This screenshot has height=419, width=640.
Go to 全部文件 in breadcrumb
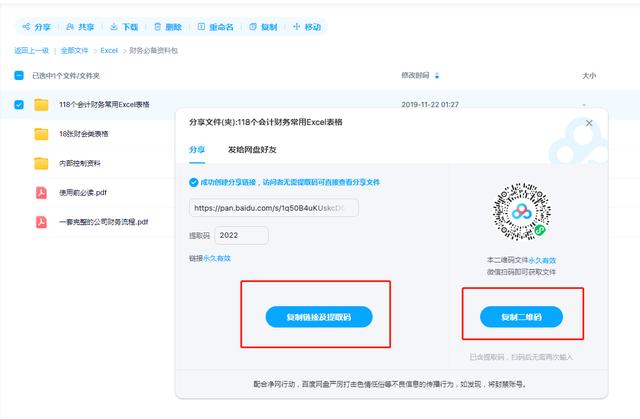pos(76,50)
